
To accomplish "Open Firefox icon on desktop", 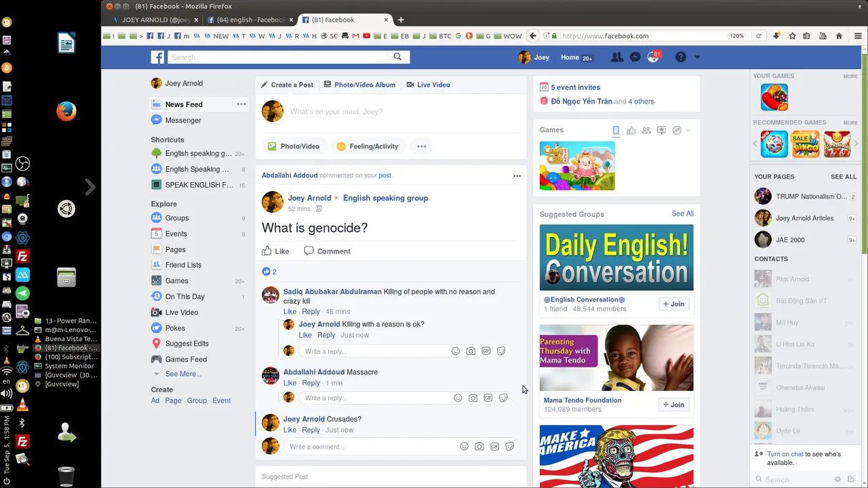I will point(66,111).
